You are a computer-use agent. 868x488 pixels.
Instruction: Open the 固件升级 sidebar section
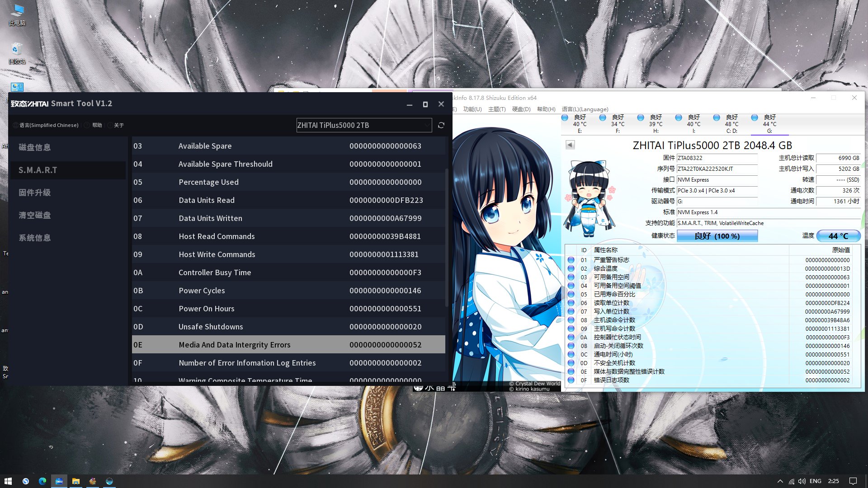pos(68,192)
